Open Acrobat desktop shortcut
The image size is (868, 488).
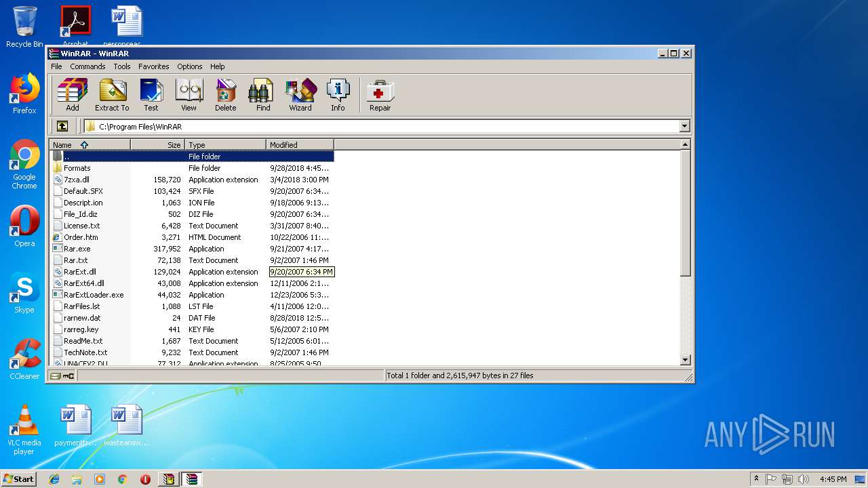point(75,26)
